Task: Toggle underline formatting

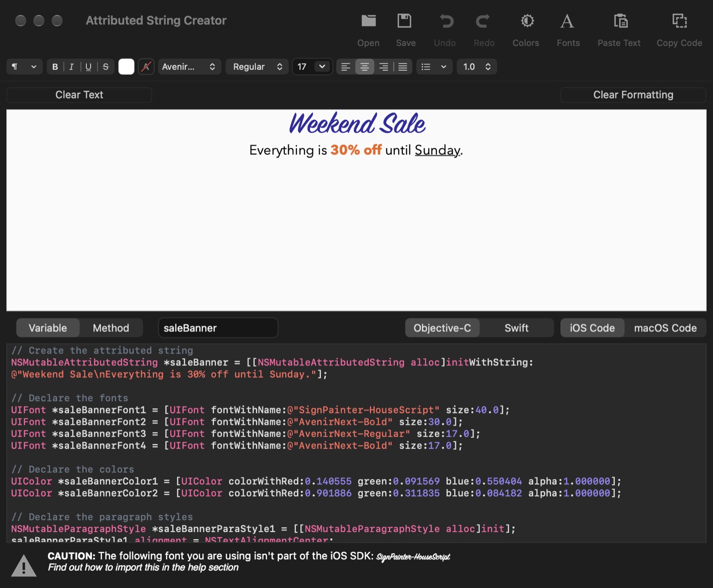Action: point(88,67)
